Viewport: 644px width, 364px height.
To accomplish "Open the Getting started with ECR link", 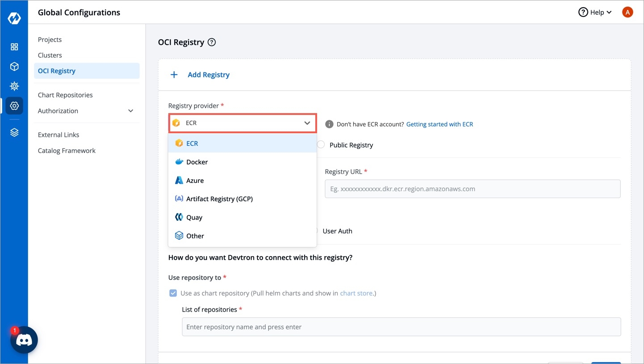I will (439, 124).
